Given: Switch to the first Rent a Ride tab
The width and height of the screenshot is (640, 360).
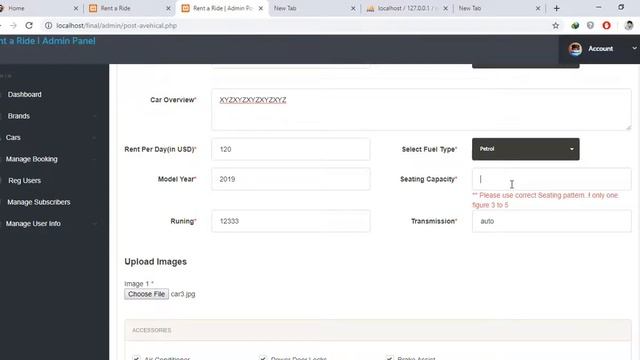Looking at the screenshot, I should [129, 8].
